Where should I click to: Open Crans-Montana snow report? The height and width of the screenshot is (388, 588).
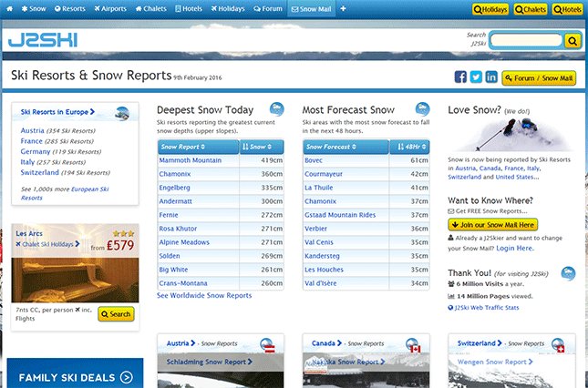(x=183, y=283)
